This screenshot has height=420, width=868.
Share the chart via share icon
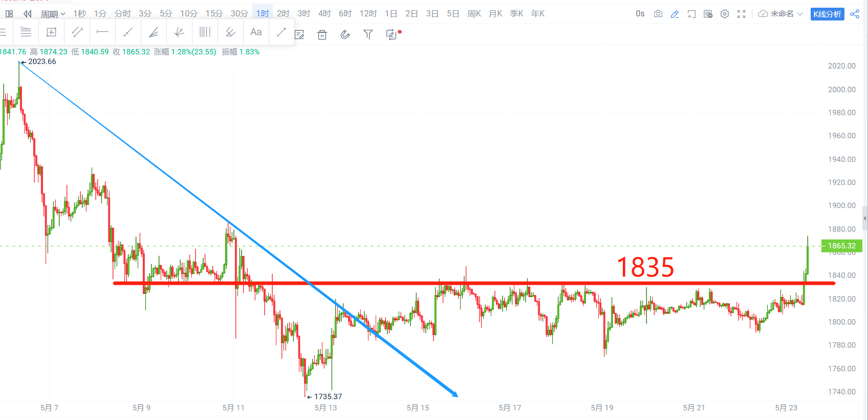pos(855,14)
